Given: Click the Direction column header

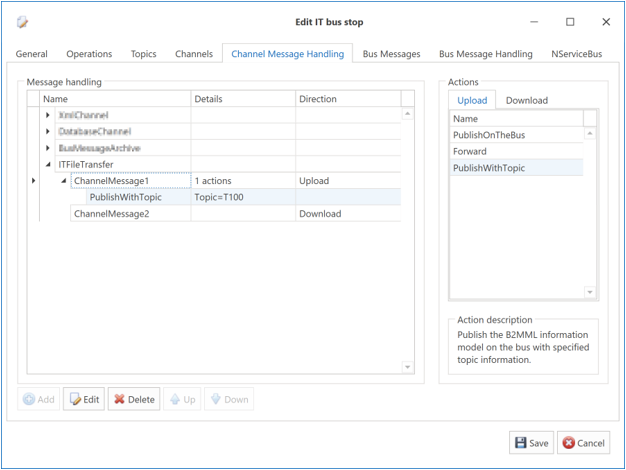Looking at the screenshot, I should coord(346,99).
